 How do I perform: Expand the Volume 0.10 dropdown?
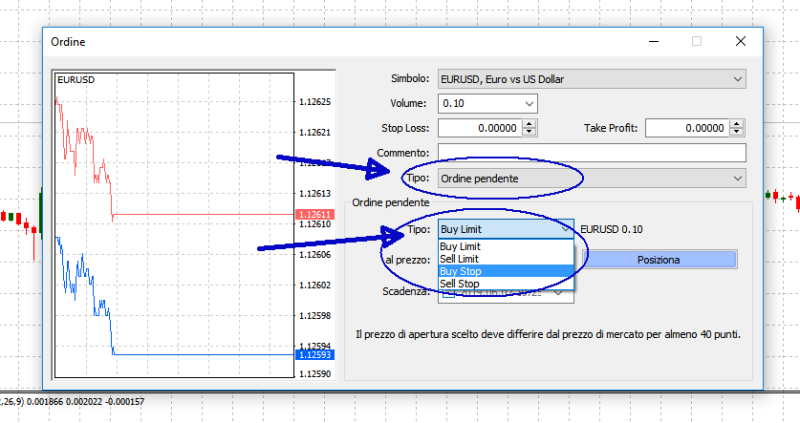click(x=528, y=103)
